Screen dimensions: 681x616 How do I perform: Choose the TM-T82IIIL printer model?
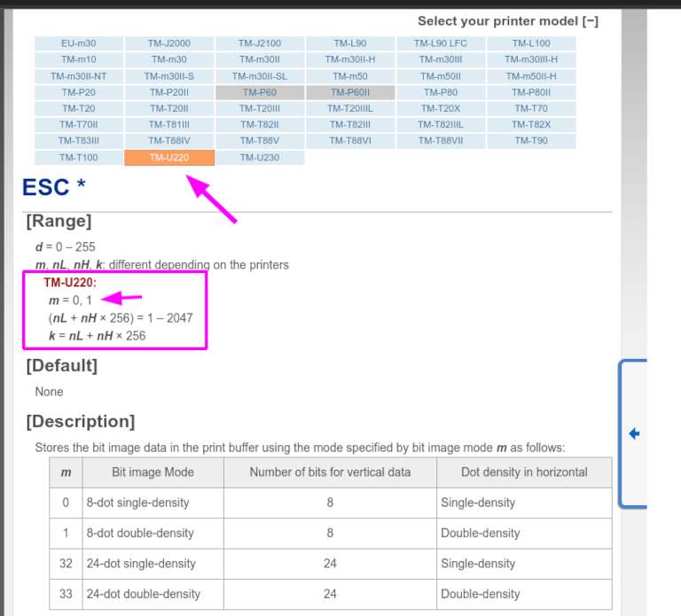441,125
